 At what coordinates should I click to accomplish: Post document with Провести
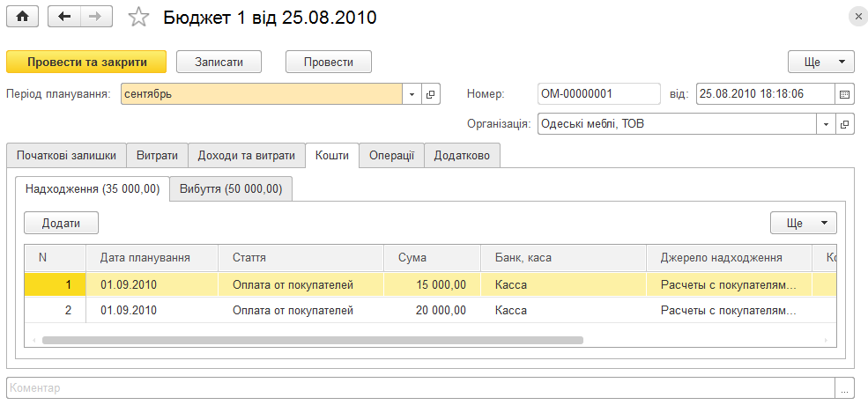click(329, 62)
